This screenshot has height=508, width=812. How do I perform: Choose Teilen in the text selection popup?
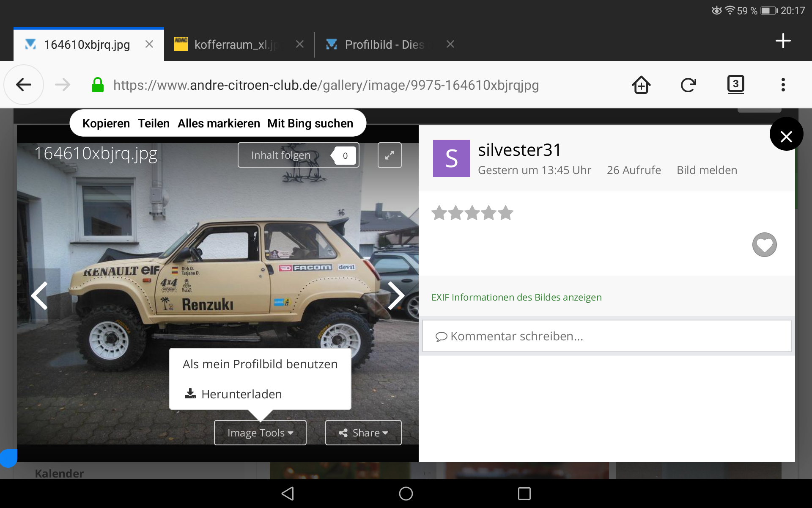point(154,123)
